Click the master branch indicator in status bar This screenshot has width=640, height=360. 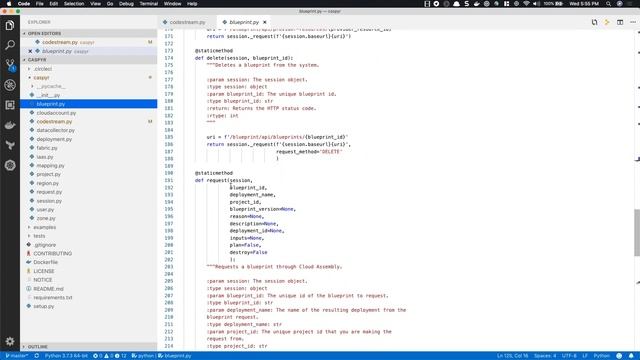[17, 356]
